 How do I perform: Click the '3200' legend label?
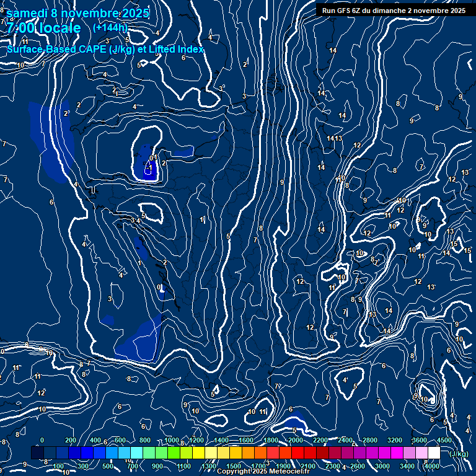(395, 440)
